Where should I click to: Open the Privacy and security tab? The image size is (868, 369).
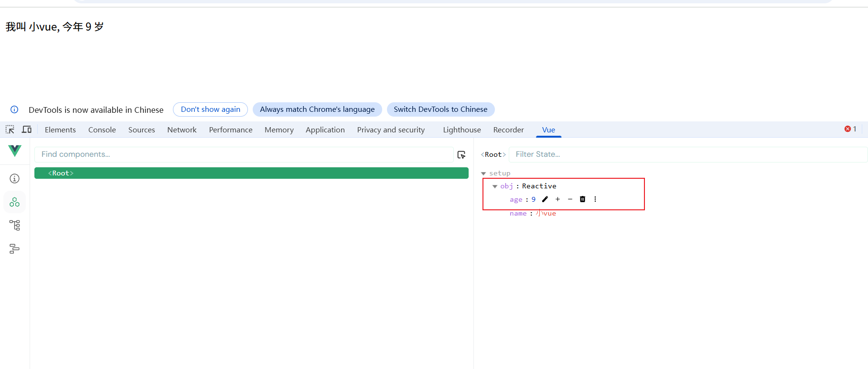tap(391, 130)
